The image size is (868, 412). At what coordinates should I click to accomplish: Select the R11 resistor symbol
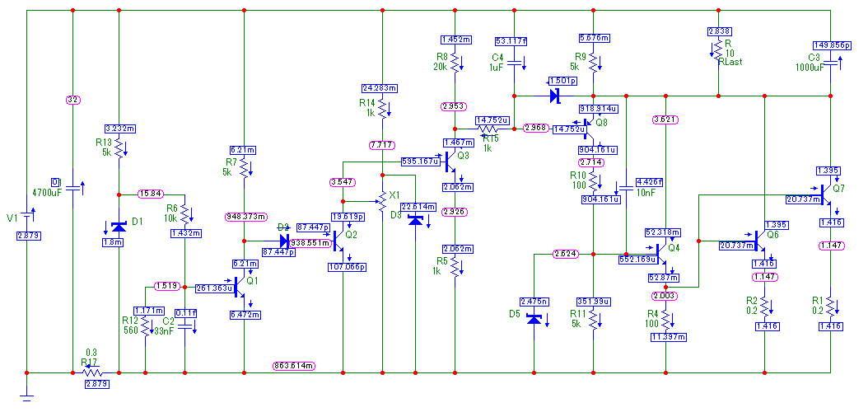(x=593, y=318)
